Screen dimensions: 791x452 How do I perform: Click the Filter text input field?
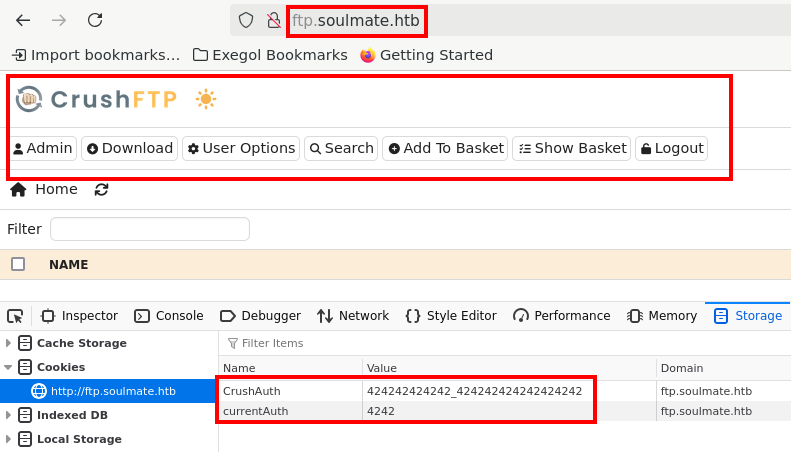pos(149,229)
